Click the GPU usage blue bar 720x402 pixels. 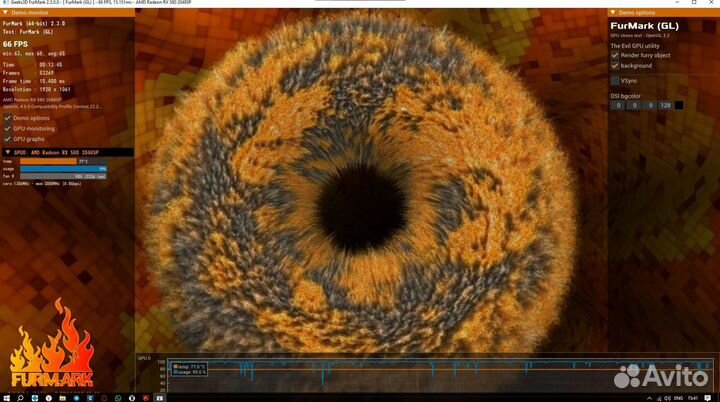[62, 168]
